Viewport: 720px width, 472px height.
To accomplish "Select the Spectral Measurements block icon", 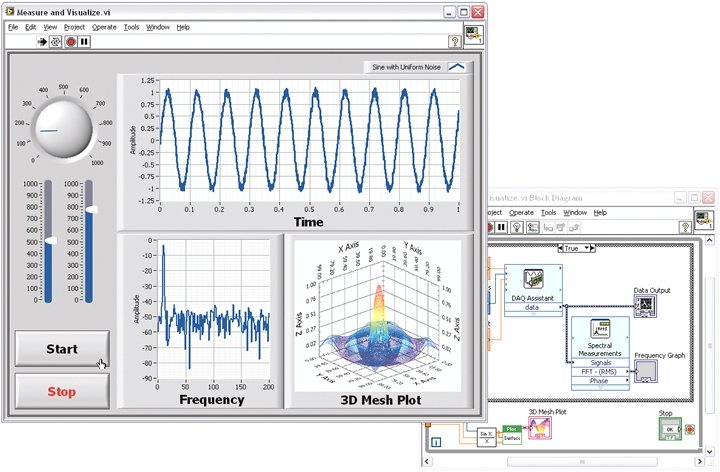I will pyautogui.click(x=601, y=332).
